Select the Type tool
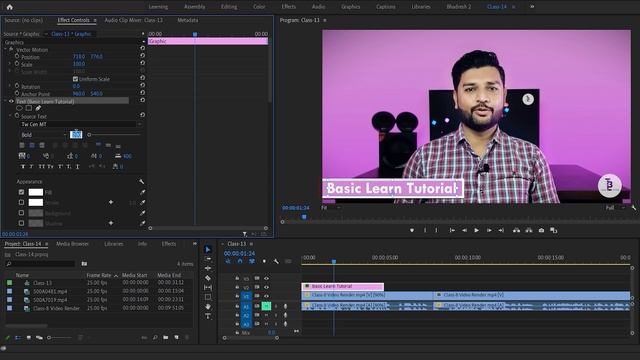The image size is (640, 360). 208,316
